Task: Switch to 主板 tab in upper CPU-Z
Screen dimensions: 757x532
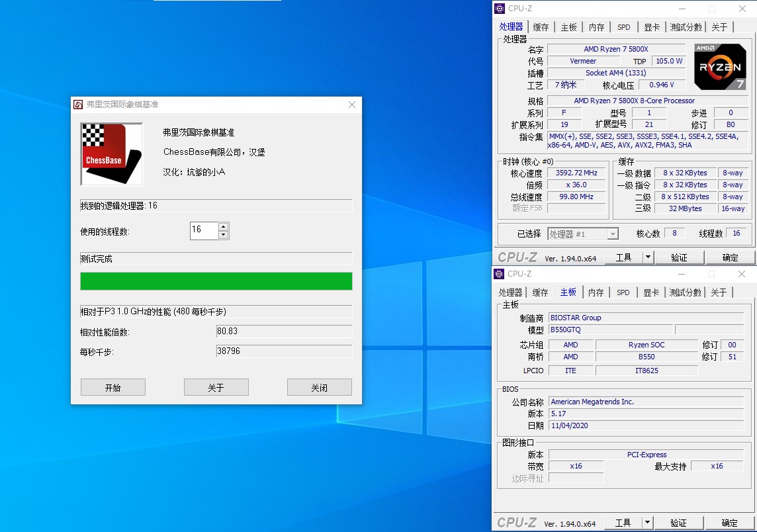Action: click(x=568, y=28)
